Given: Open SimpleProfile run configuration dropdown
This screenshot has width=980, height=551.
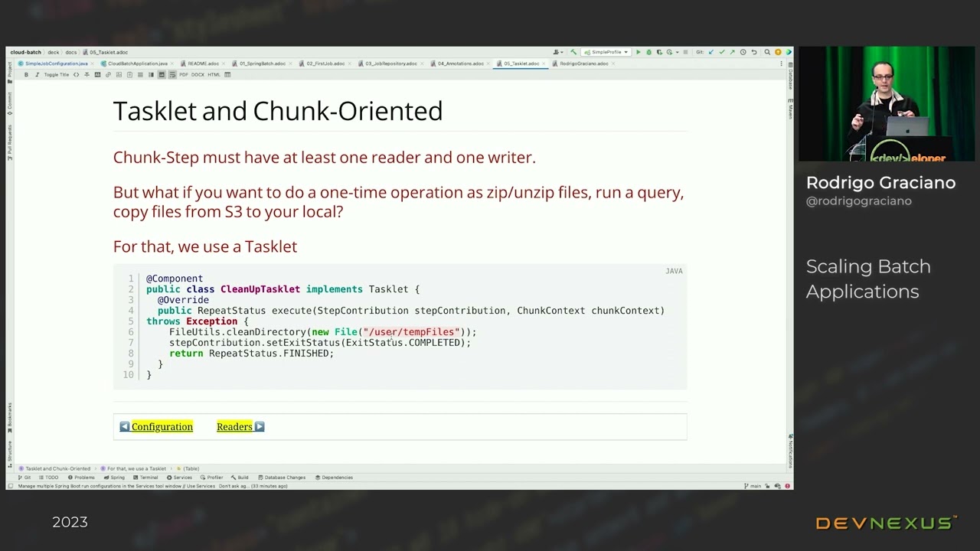Looking at the screenshot, I should click(606, 52).
